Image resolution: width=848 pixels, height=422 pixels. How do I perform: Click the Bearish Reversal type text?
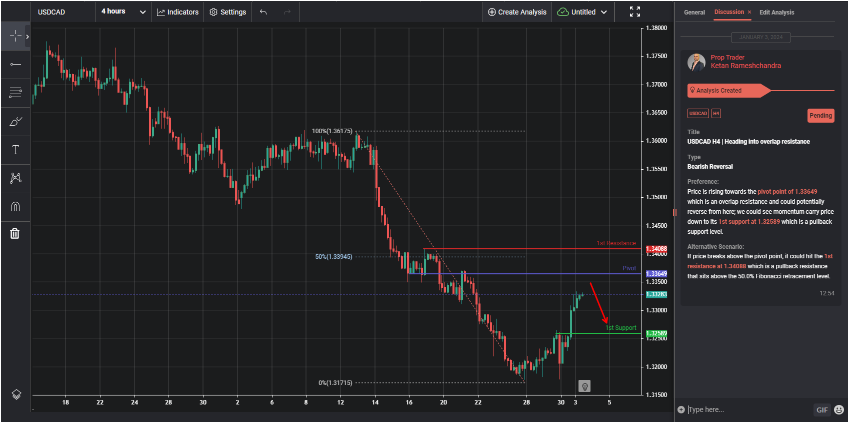tap(710, 167)
